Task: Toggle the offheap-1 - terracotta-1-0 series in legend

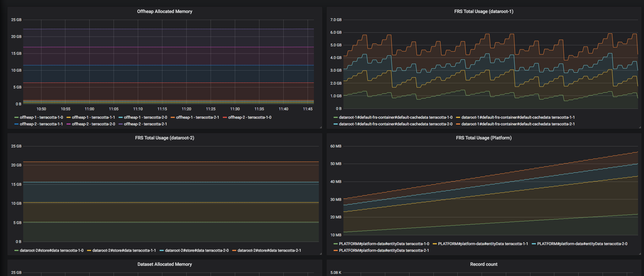Action: (41, 117)
